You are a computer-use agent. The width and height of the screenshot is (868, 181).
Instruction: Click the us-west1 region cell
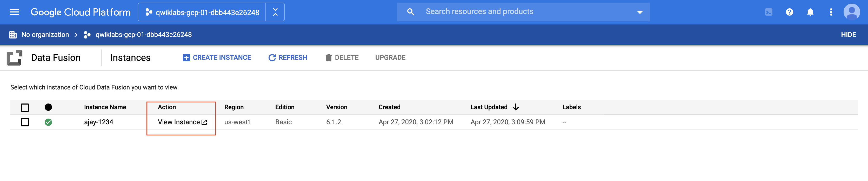[238, 122]
